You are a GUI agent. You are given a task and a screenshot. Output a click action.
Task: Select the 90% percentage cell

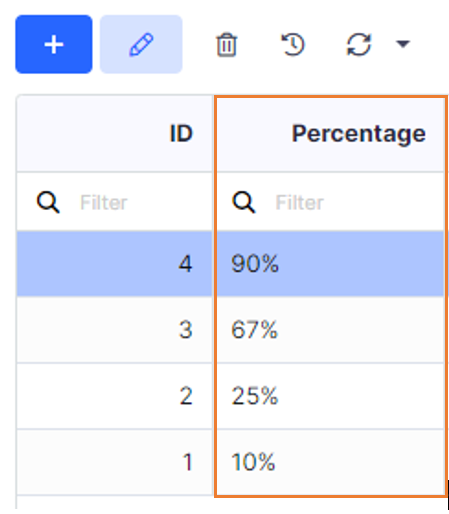pyautogui.click(x=330, y=264)
